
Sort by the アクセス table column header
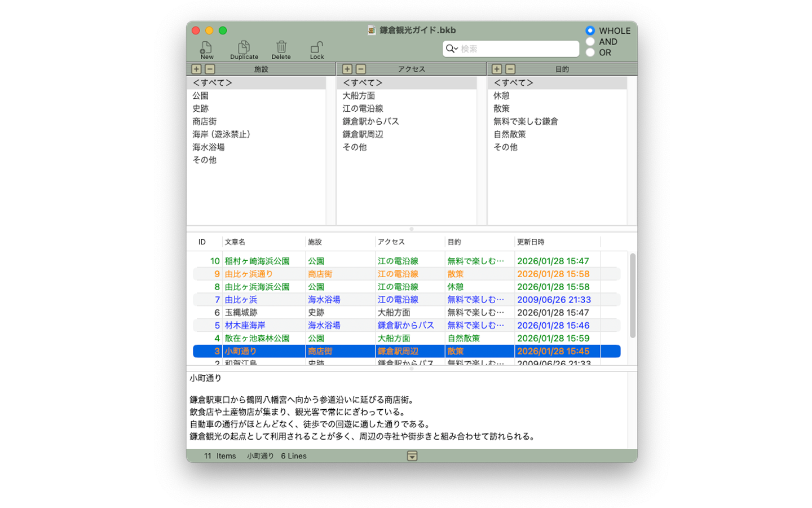[411, 242]
